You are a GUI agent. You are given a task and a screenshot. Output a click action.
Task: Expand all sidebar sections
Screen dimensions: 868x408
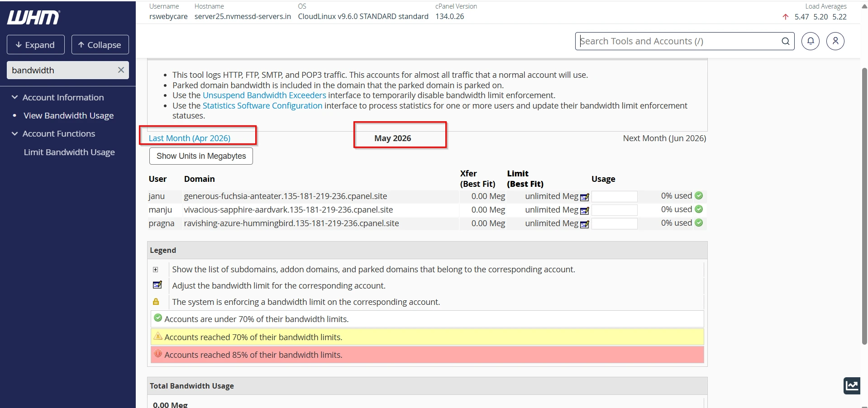pyautogui.click(x=35, y=44)
